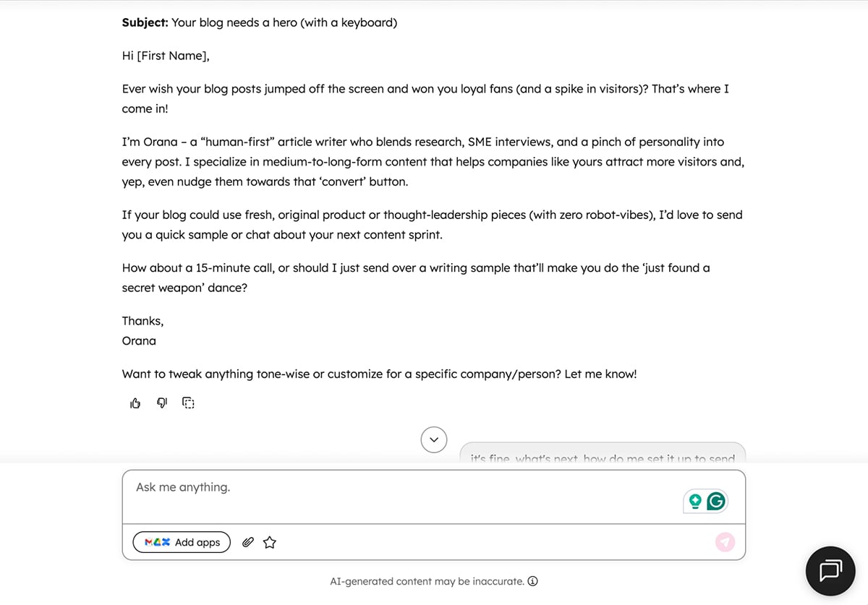Send your message with the paper plane icon
Viewport: 868px width, 605px height.
pos(725,541)
